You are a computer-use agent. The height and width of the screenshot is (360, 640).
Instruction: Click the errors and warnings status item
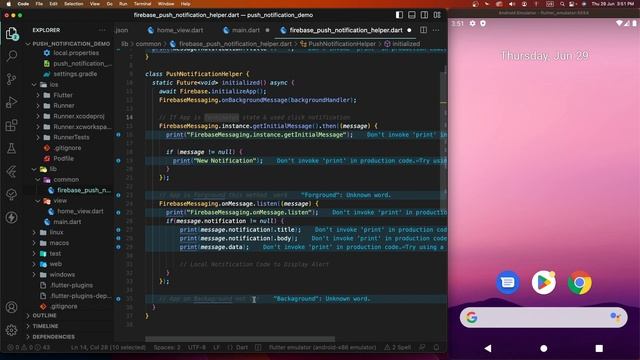point(28,347)
